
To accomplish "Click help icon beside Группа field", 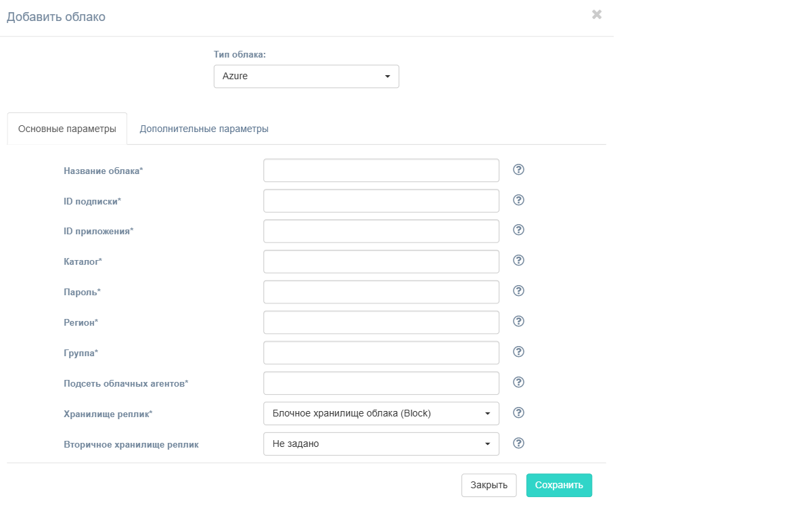I will 519,352.
